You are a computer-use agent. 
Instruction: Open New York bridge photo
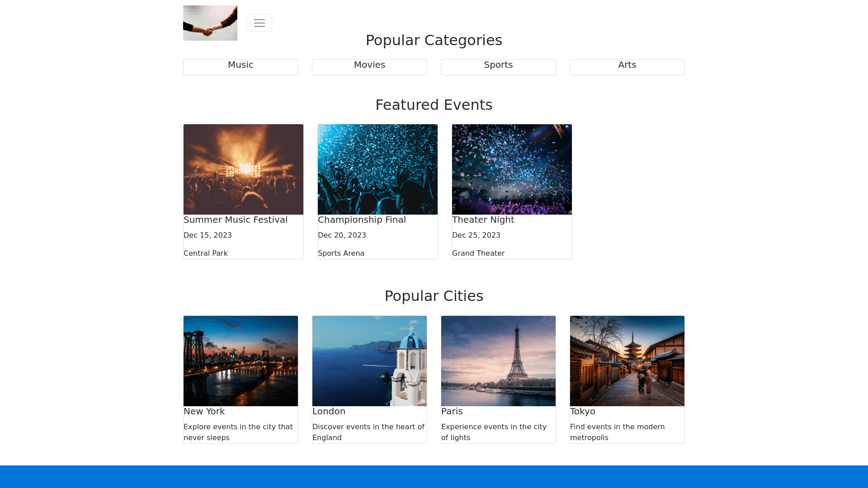[241, 361]
